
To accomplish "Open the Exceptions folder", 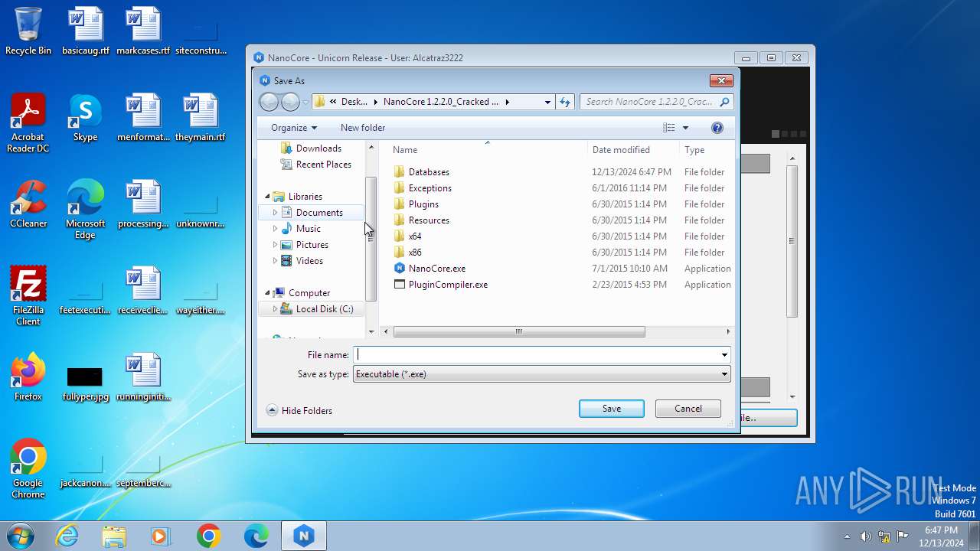I will (x=430, y=188).
